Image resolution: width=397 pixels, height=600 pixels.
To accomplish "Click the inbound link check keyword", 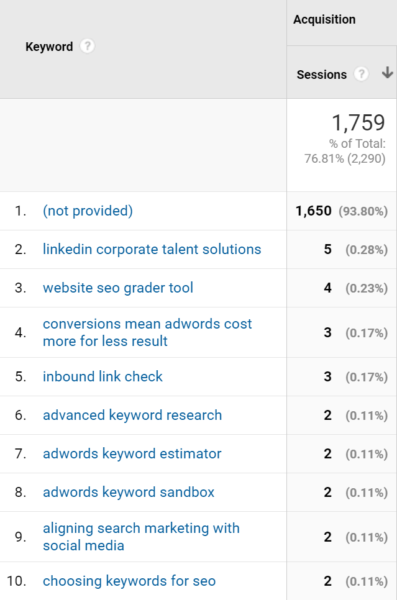I will pyautogui.click(x=103, y=377).
